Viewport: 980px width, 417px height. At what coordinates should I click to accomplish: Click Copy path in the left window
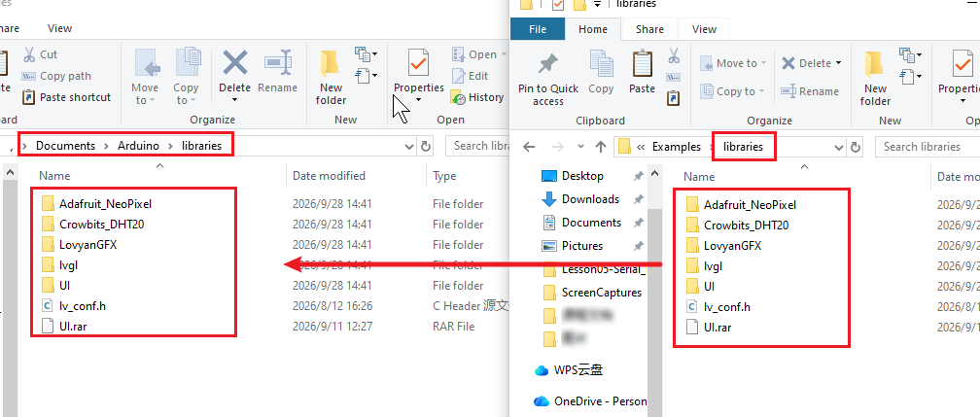(x=56, y=76)
